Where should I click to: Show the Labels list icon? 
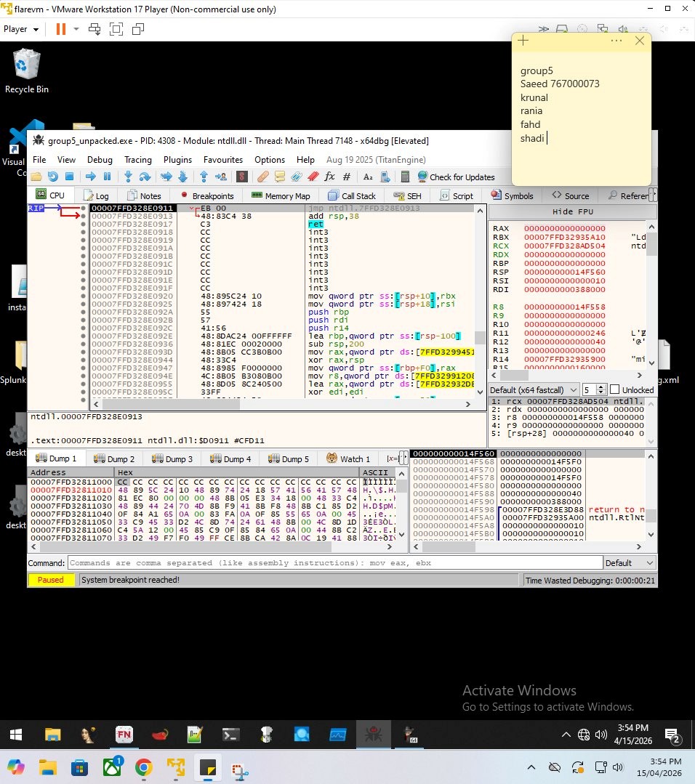[296, 177]
